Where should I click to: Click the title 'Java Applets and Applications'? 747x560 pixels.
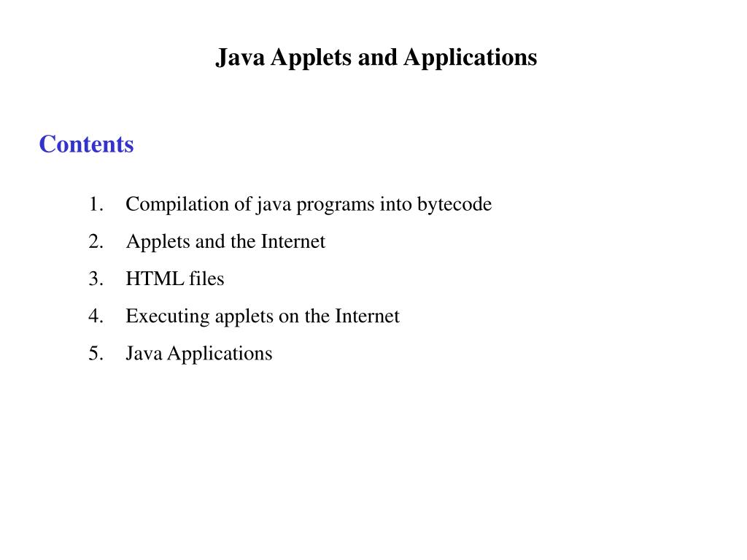coord(376,58)
